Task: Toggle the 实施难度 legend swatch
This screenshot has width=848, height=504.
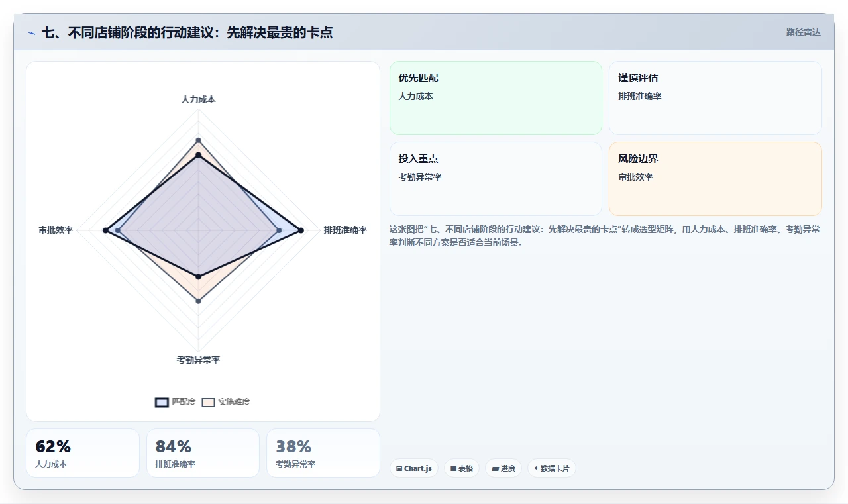Action: (208, 402)
